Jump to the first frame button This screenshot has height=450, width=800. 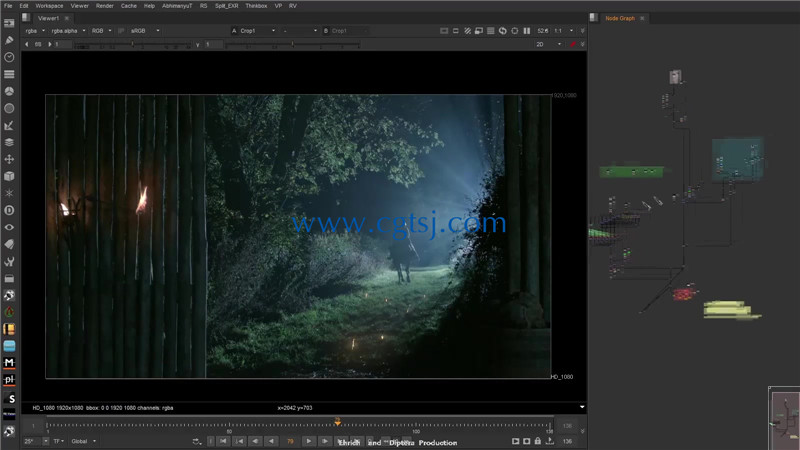223,441
